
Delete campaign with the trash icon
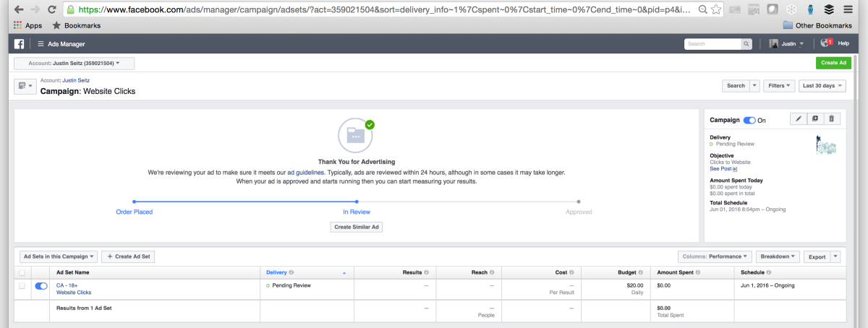(x=831, y=118)
